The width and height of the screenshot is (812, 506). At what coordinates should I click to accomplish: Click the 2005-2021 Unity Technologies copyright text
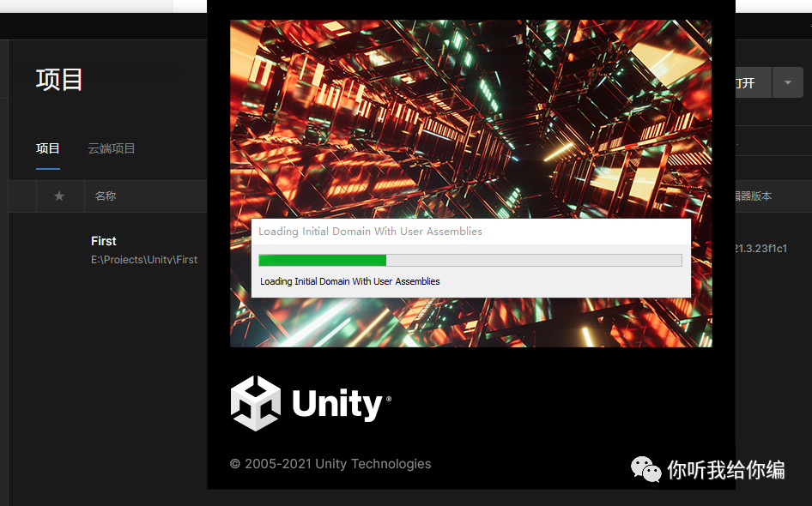(x=330, y=464)
